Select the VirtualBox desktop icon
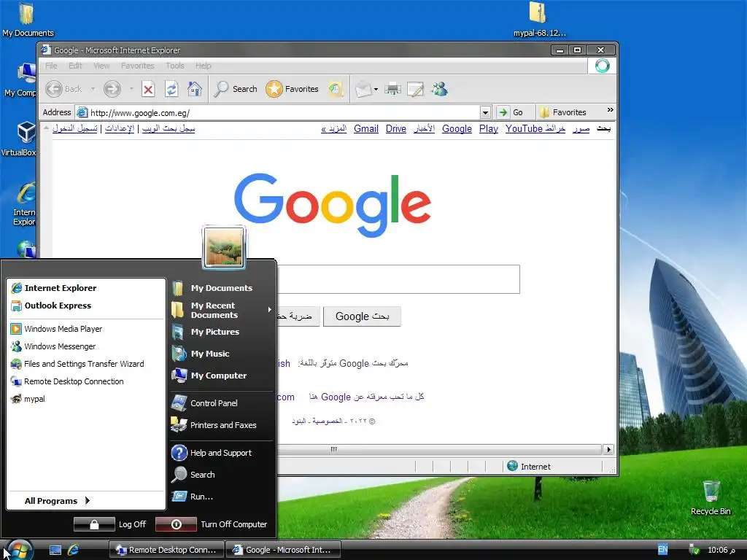 coord(19,138)
